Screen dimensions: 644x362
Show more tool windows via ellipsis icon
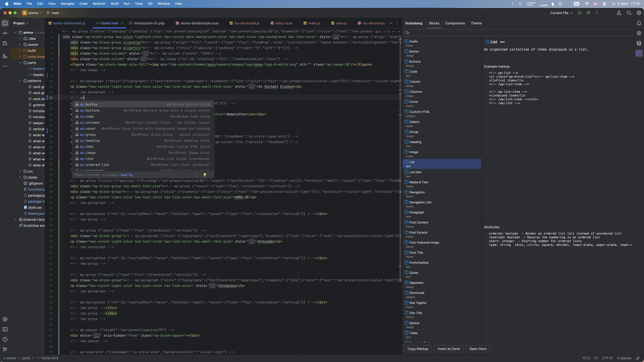pyautogui.click(x=5, y=66)
